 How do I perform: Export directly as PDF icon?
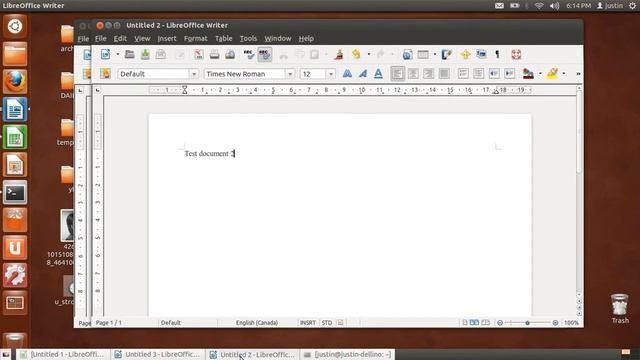pyautogui.click(x=199, y=54)
